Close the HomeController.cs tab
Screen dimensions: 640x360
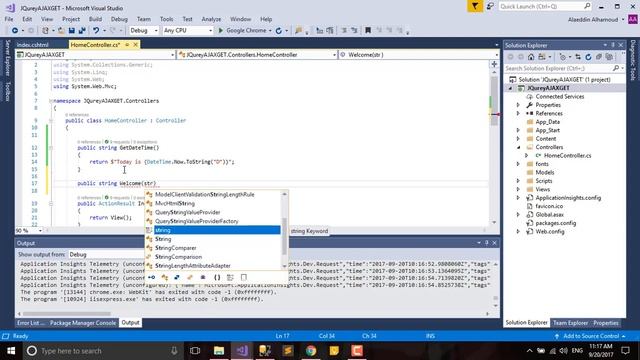[136, 44]
